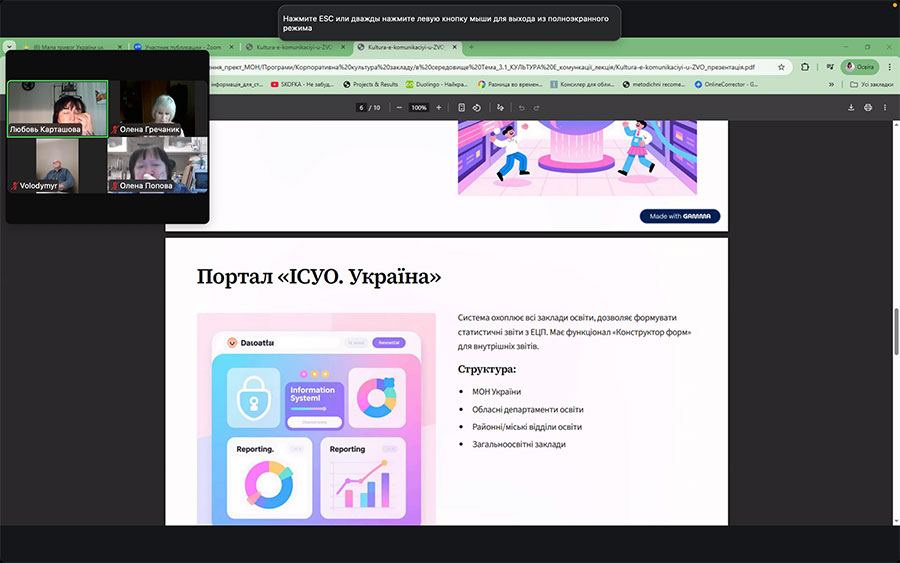Screen dimensions: 900x563
Task: Open the Усі закладки folder
Action: click(x=871, y=84)
